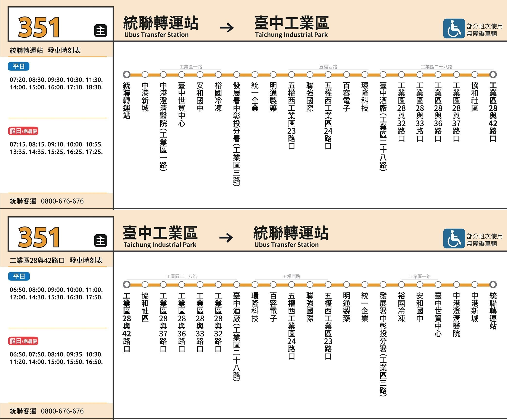The width and height of the screenshot is (507, 420).
Task: Click the '五權西路' road label on lower route
Action: [x=292, y=276]
